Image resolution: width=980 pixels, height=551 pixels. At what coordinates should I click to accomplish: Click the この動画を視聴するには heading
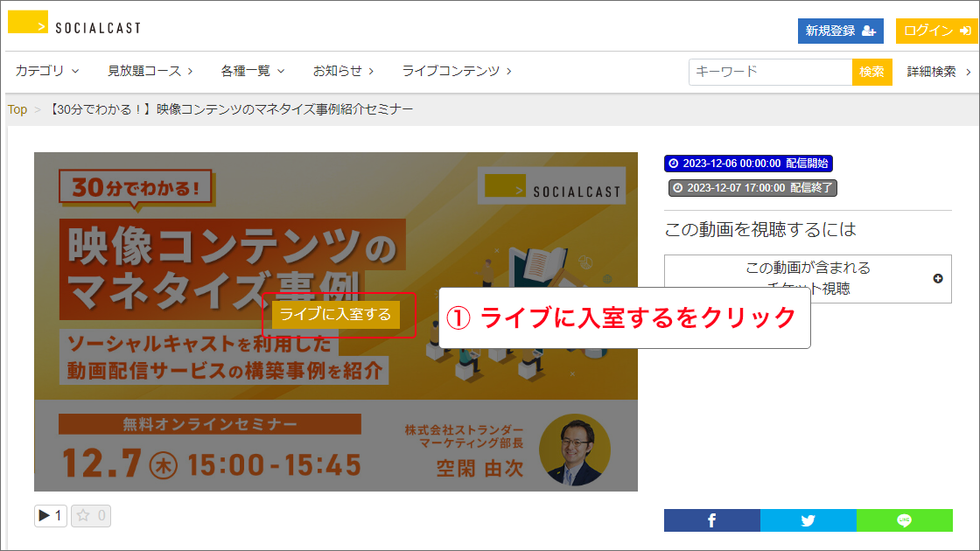760,229
